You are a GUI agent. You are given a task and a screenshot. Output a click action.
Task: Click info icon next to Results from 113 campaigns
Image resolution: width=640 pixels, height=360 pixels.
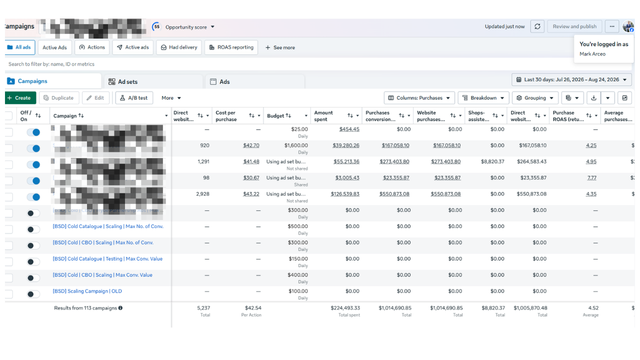tap(120, 308)
